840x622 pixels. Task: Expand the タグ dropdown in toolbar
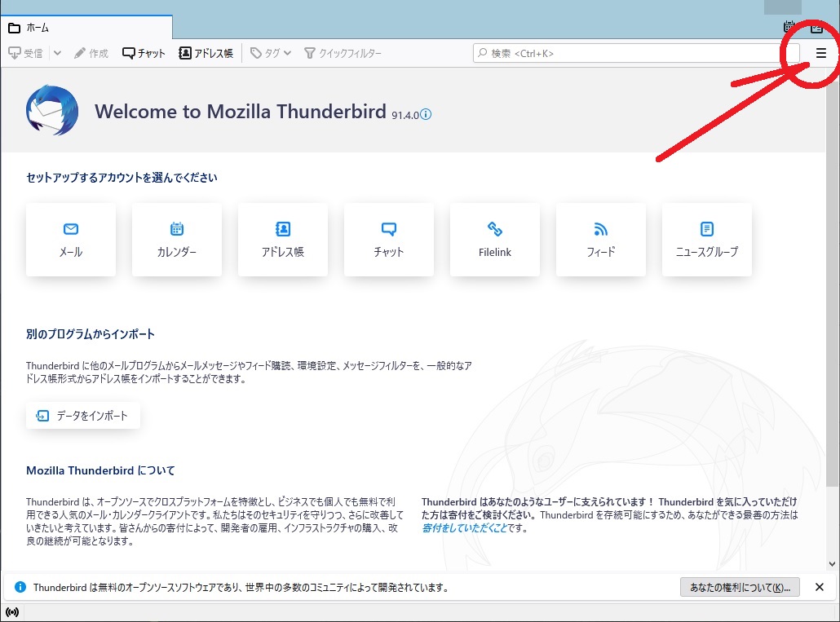tap(287, 53)
